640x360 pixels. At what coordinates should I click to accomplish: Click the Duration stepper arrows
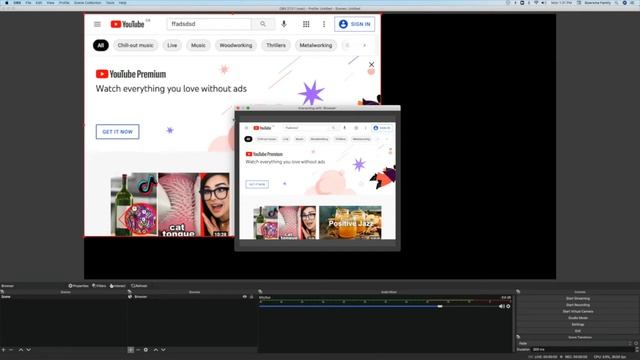[x=636, y=350]
